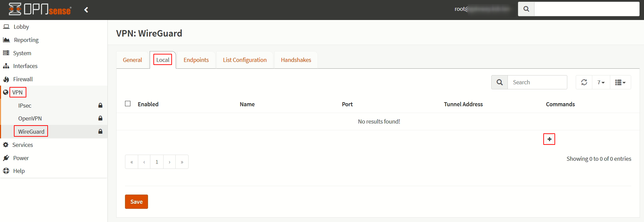Viewport: 644px width, 222px height.
Task: Click the lock icon beside WireGuard
Action: point(100,131)
